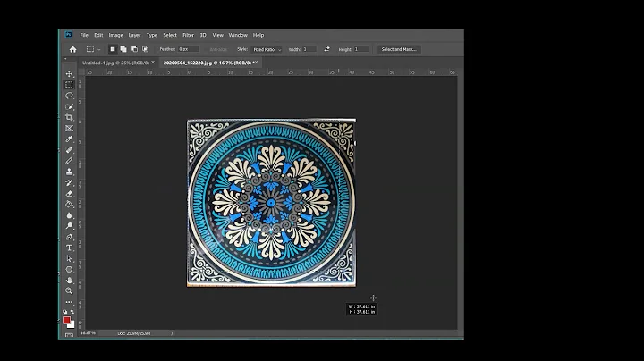Click the red foreground color swatch
Viewport: 644px width, 361px height.
66,321
